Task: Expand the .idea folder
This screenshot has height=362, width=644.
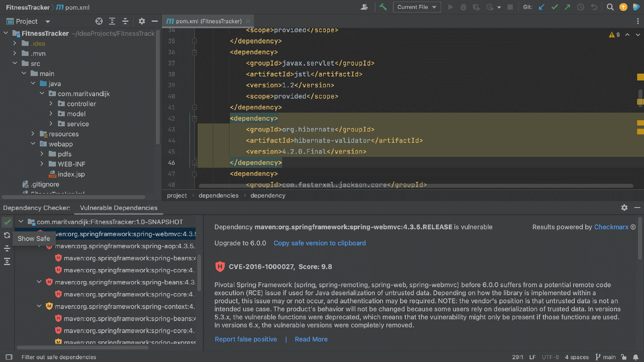Action: tap(15, 43)
